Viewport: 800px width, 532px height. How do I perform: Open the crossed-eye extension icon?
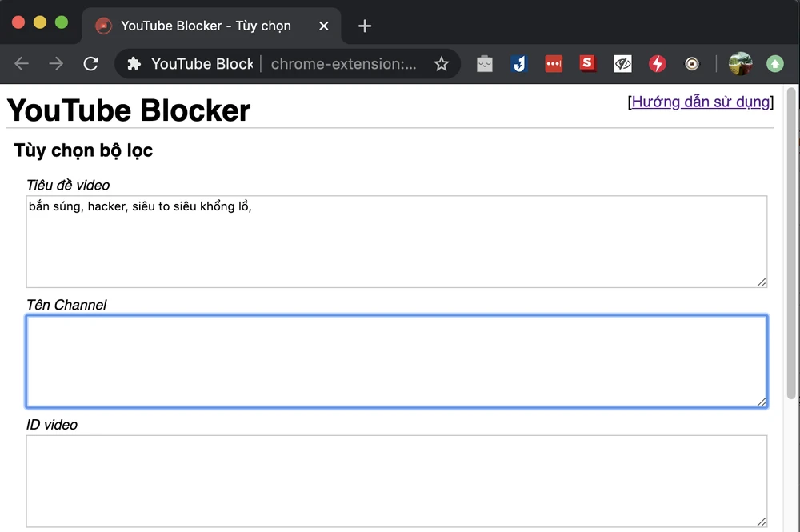coord(623,64)
